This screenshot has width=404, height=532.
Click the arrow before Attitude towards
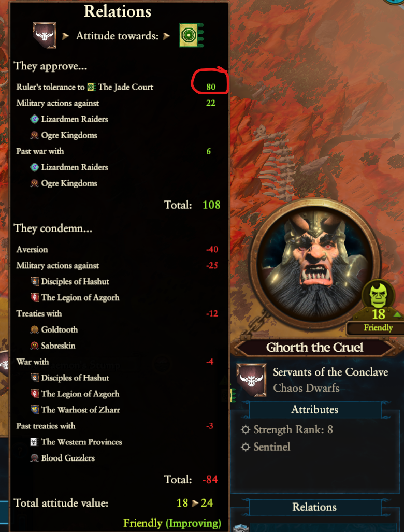click(x=66, y=36)
